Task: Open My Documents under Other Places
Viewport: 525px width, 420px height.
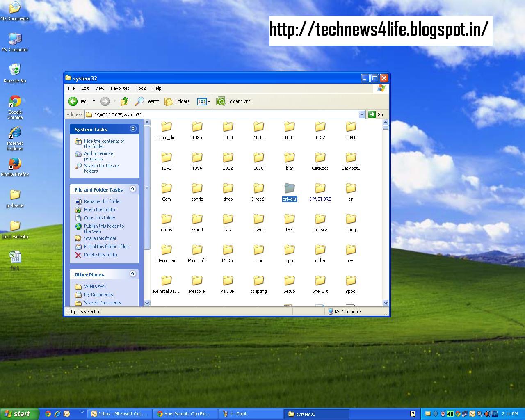Action: (98, 294)
